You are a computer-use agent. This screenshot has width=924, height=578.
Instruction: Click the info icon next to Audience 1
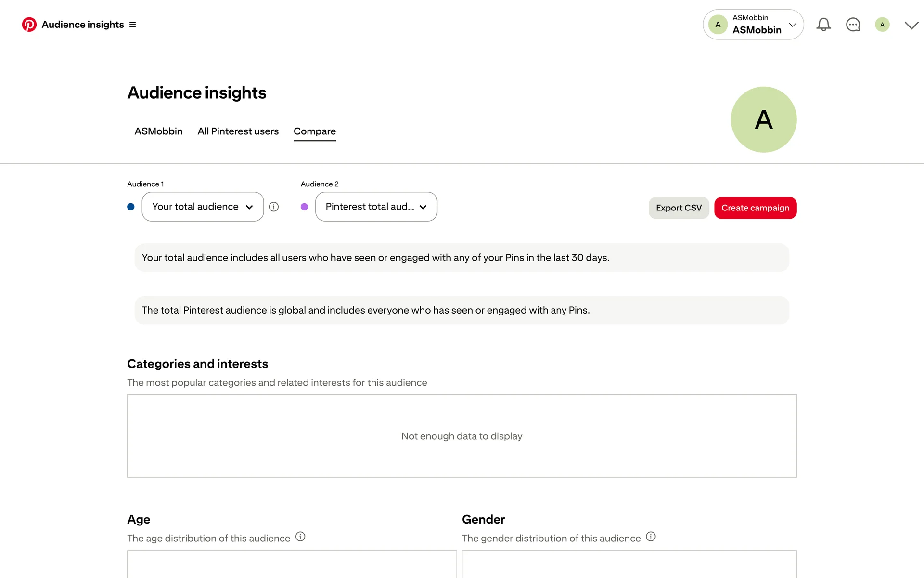click(x=274, y=207)
